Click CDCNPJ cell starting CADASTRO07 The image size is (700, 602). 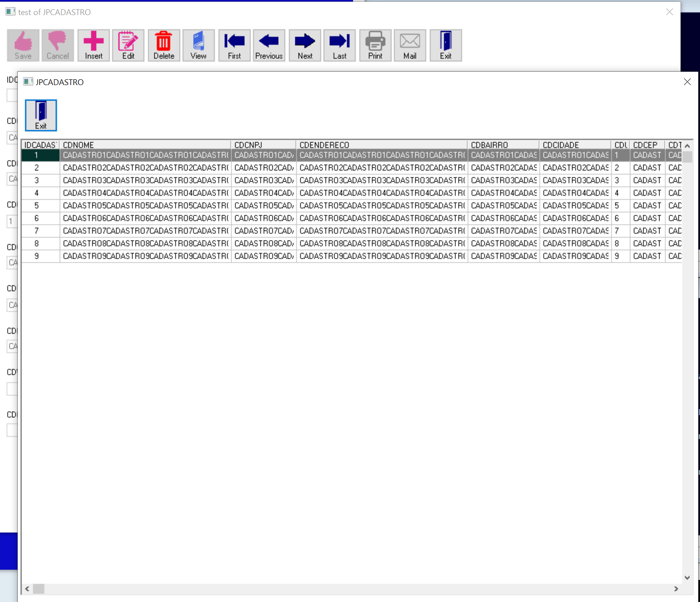click(264, 231)
